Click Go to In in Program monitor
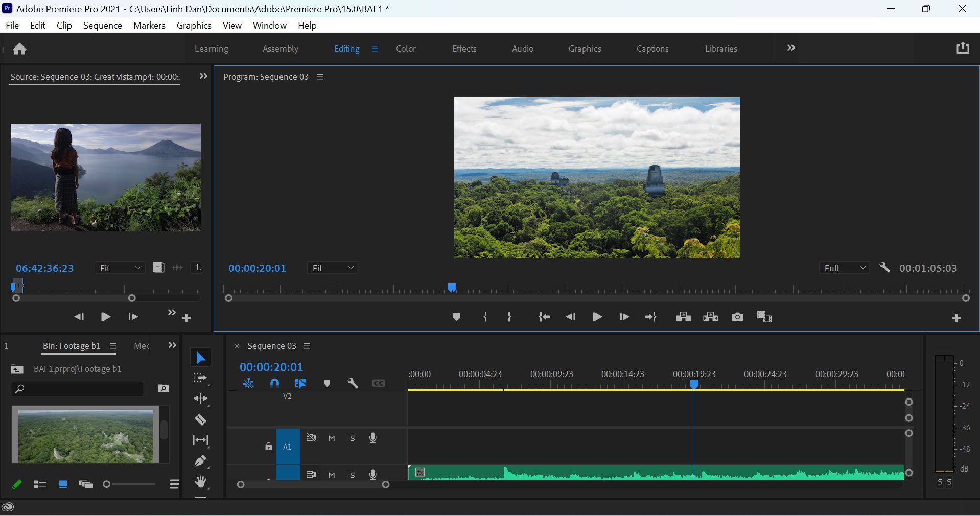 (x=545, y=317)
